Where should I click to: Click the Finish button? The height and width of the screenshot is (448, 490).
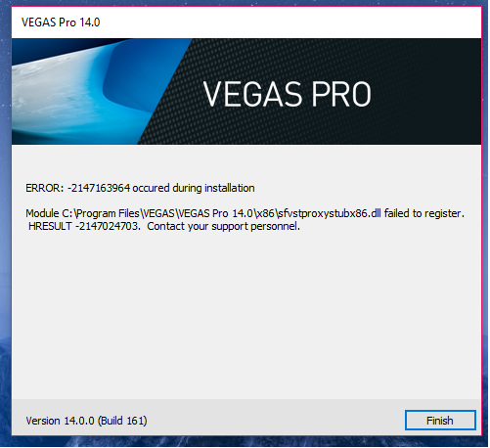tap(440, 421)
